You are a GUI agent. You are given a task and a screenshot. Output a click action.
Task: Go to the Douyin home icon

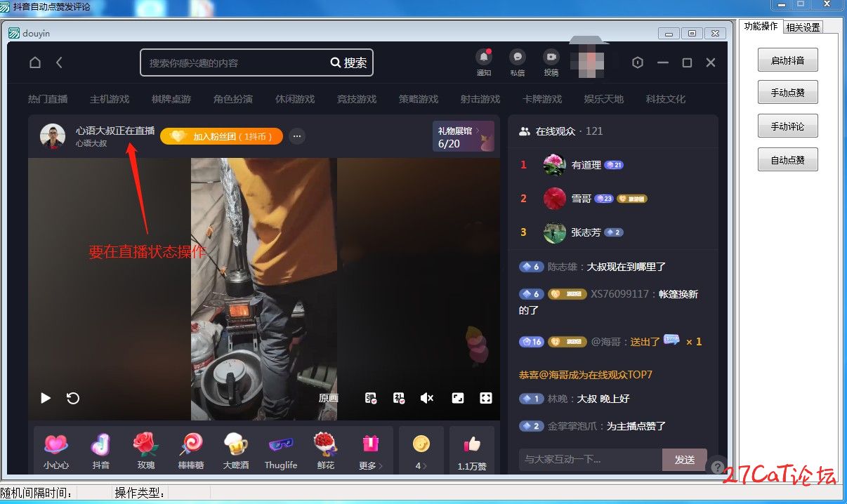coord(35,62)
